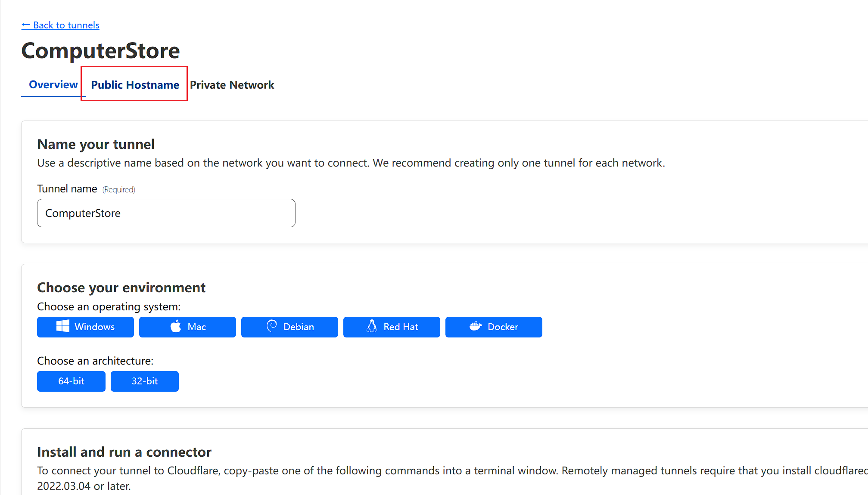Click the Windows logo icon
The height and width of the screenshot is (495, 868).
coord(63,326)
